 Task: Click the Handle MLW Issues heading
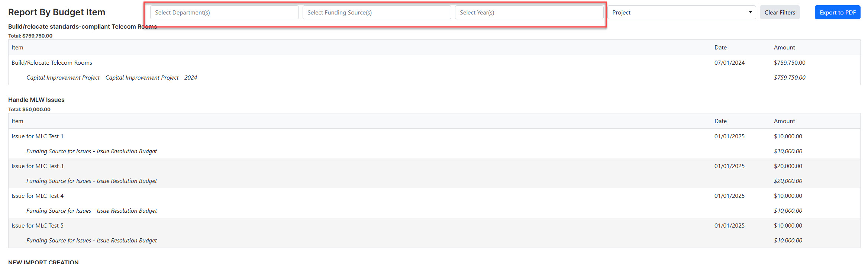[36, 100]
